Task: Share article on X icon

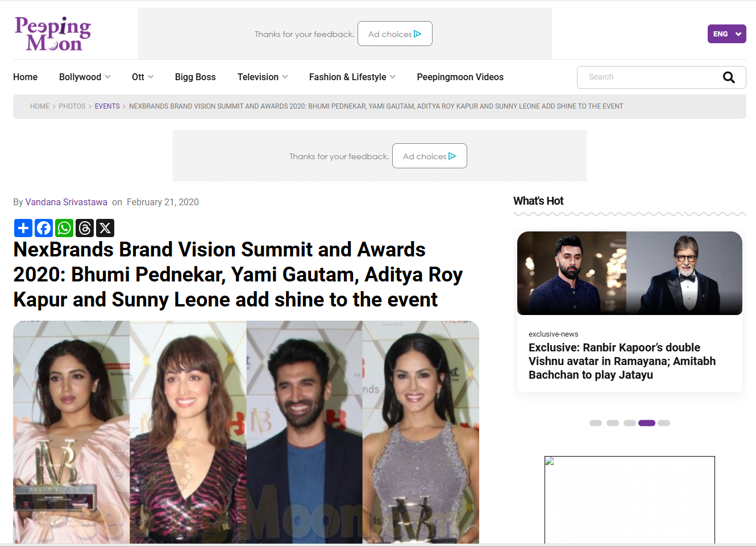Action: [105, 228]
